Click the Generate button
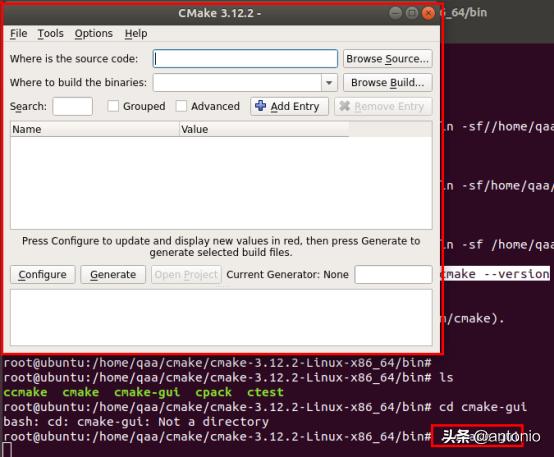The height and width of the screenshot is (457, 554). click(x=113, y=275)
